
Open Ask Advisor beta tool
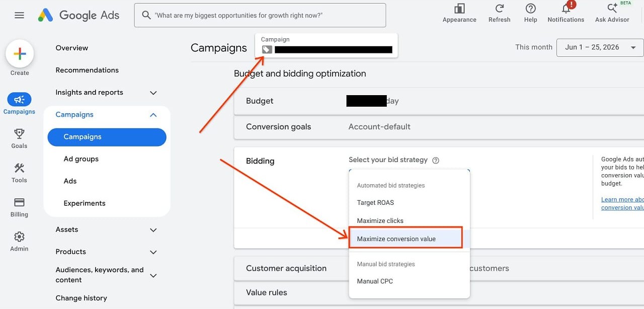pyautogui.click(x=612, y=13)
